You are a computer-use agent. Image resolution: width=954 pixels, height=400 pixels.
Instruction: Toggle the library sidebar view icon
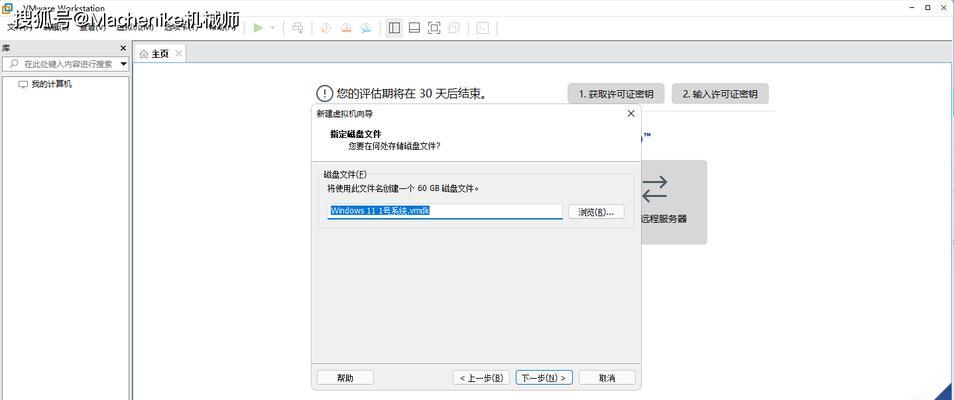(394, 28)
